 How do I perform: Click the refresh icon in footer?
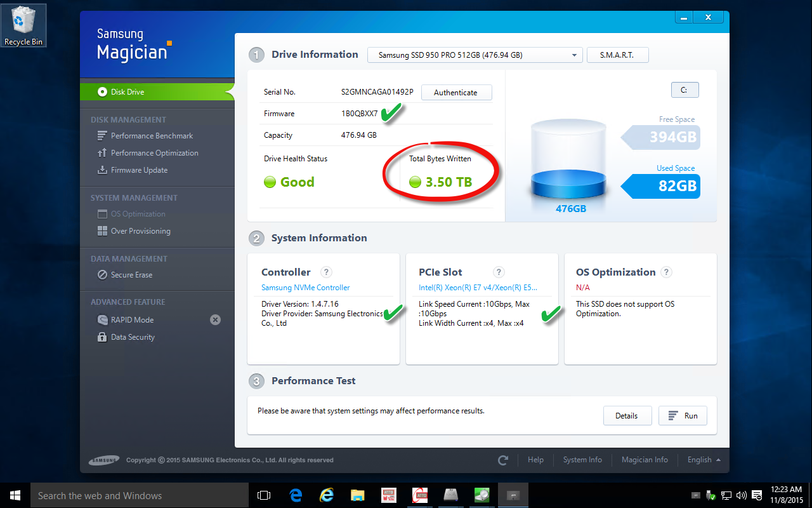click(503, 460)
